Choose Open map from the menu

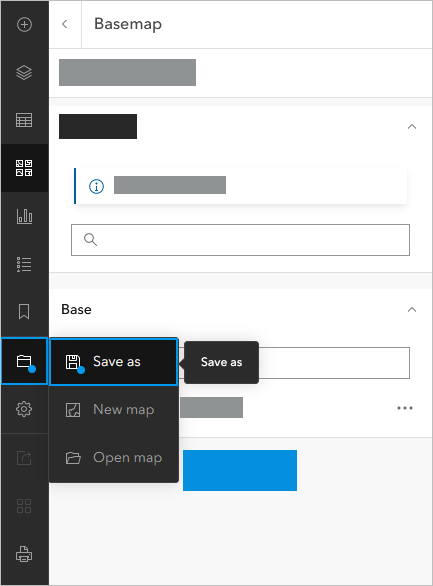(x=114, y=458)
